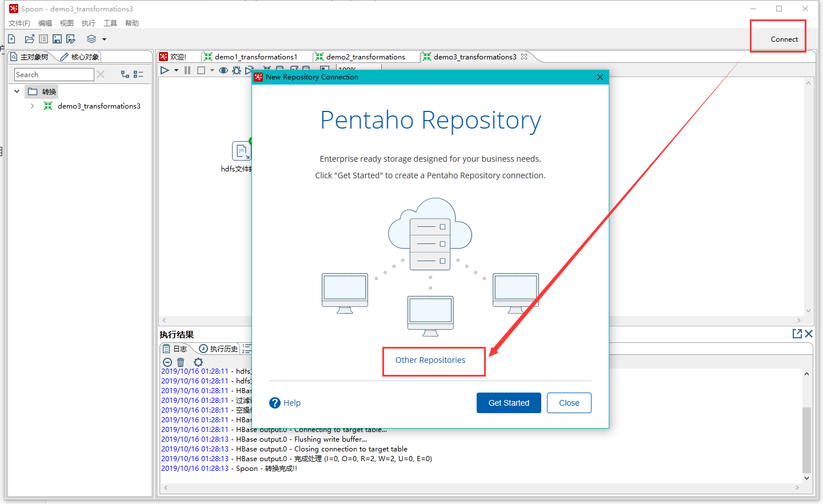Viewport: 823px width, 504px height.
Task: Clear search with the X icon
Action: click(x=101, y=74)
